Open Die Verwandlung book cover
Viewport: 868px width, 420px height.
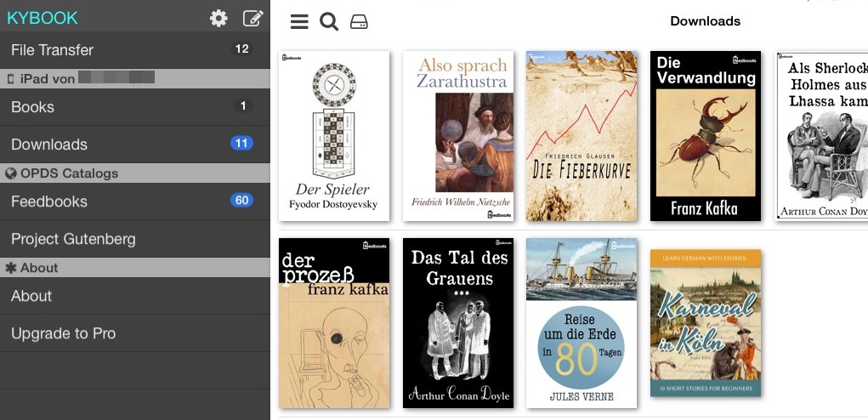[x=706, y=136]
